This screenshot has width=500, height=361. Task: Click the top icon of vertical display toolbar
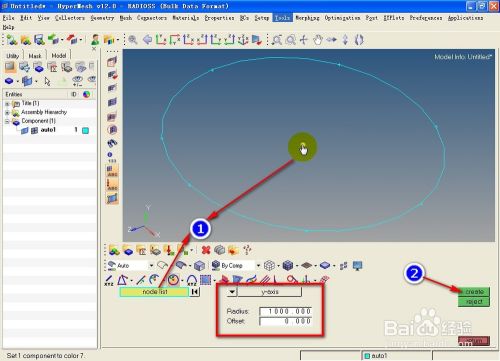pyautogui.click(x=112, y=62)
